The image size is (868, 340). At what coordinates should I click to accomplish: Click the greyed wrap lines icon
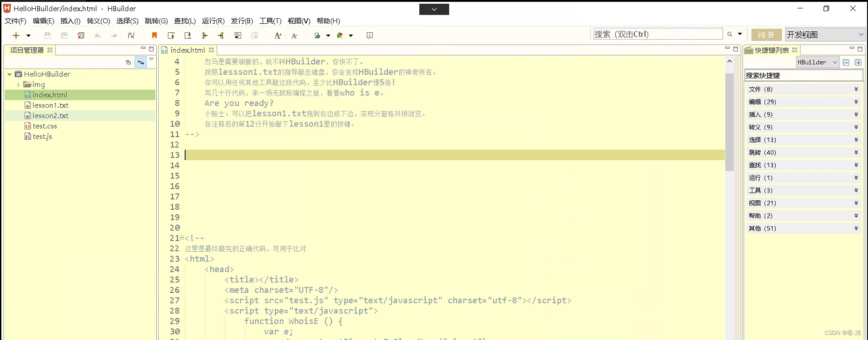(x=255, y=35)
